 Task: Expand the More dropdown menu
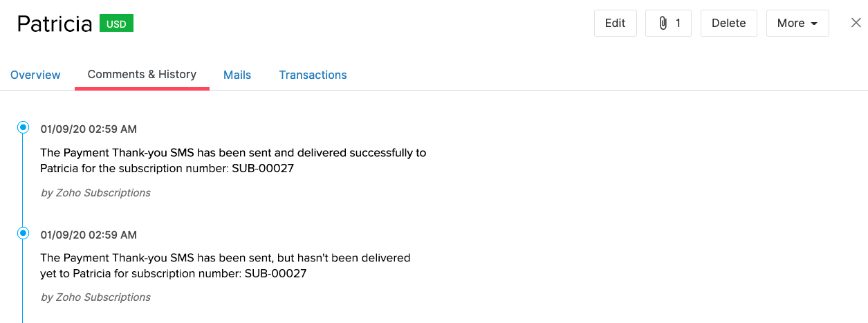(x=797, y=24)
